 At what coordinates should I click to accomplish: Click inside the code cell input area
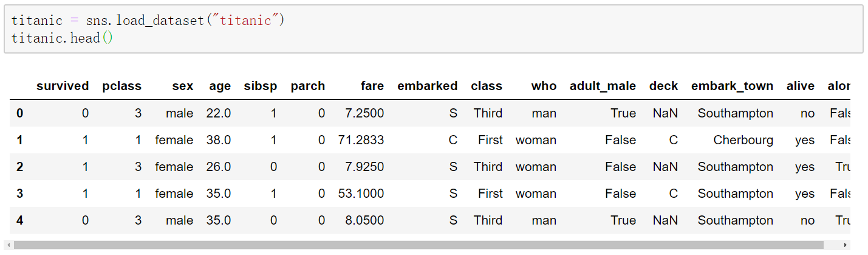434,29
